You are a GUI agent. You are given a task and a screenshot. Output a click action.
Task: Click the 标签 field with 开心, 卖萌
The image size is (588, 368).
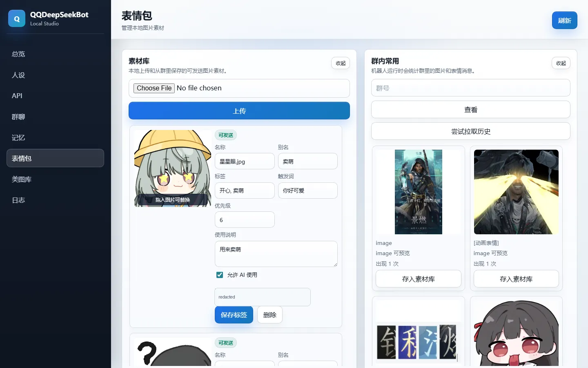point(245,191)
